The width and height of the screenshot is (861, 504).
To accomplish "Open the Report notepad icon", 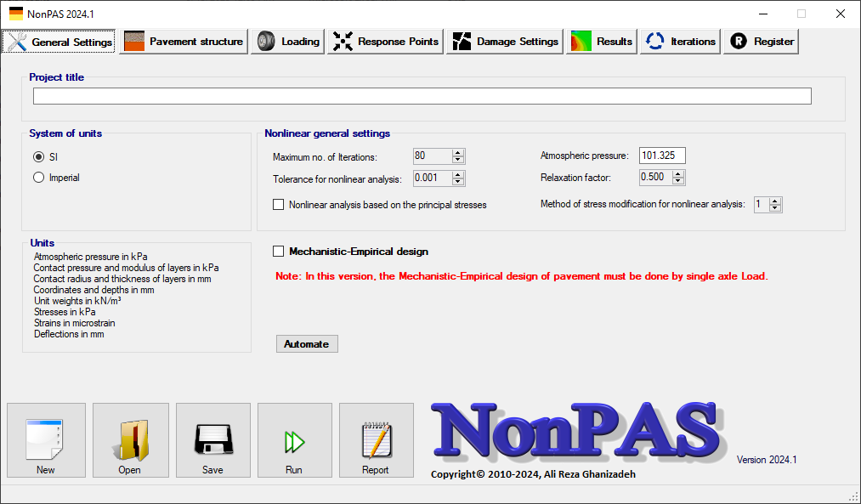I will (376, 439).
